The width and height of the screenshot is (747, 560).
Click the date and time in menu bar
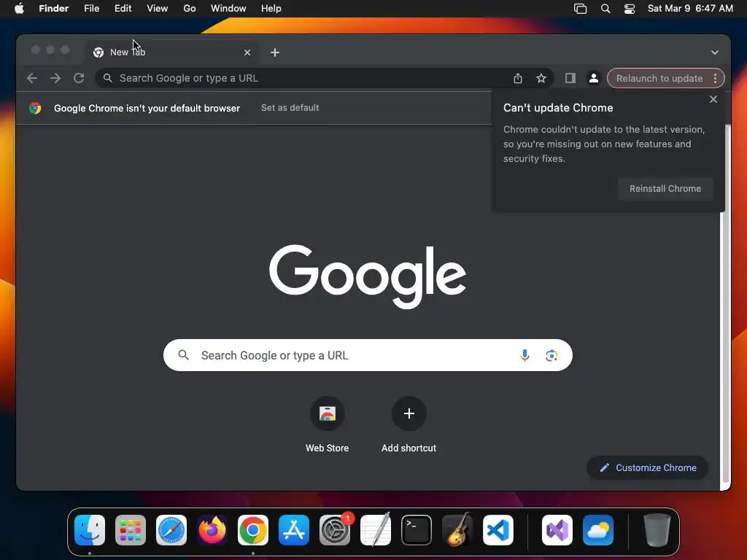pyautogui.click(x=690, y=9)
